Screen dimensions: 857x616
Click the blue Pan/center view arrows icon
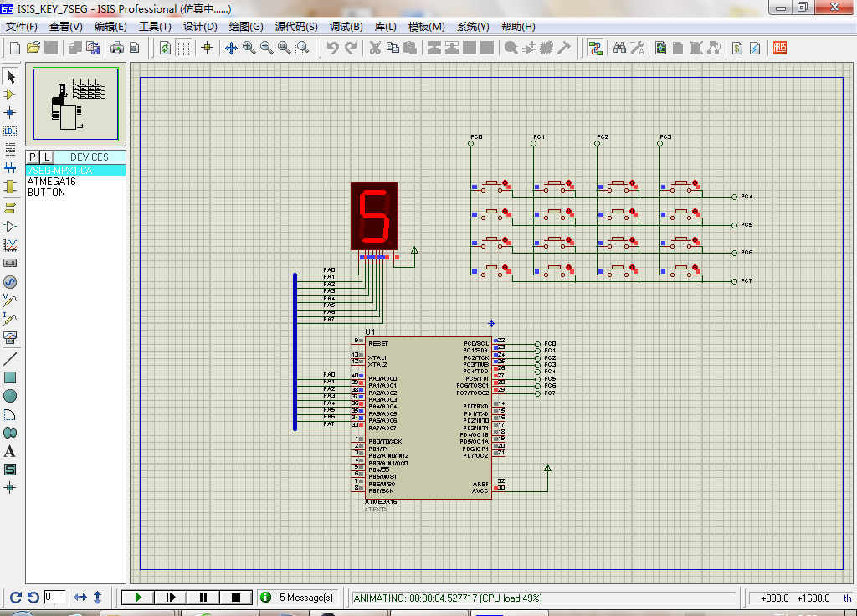231,48
